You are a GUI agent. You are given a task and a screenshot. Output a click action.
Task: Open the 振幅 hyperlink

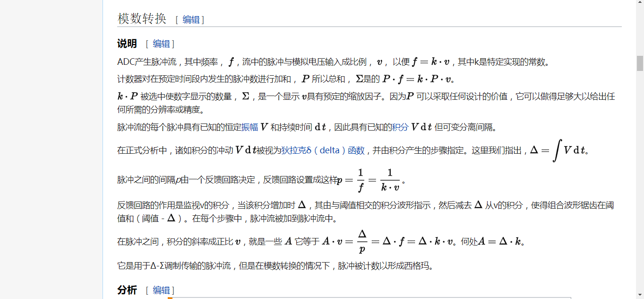coord(250,127)
